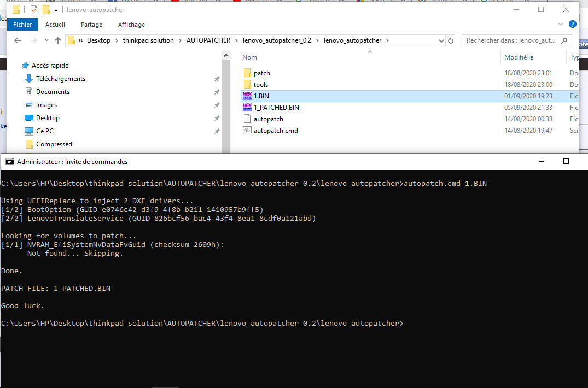The width and height of the screenshot is (588, 388).
Task: Click the Explorer title bar folder icon
Action: point(16,10)
